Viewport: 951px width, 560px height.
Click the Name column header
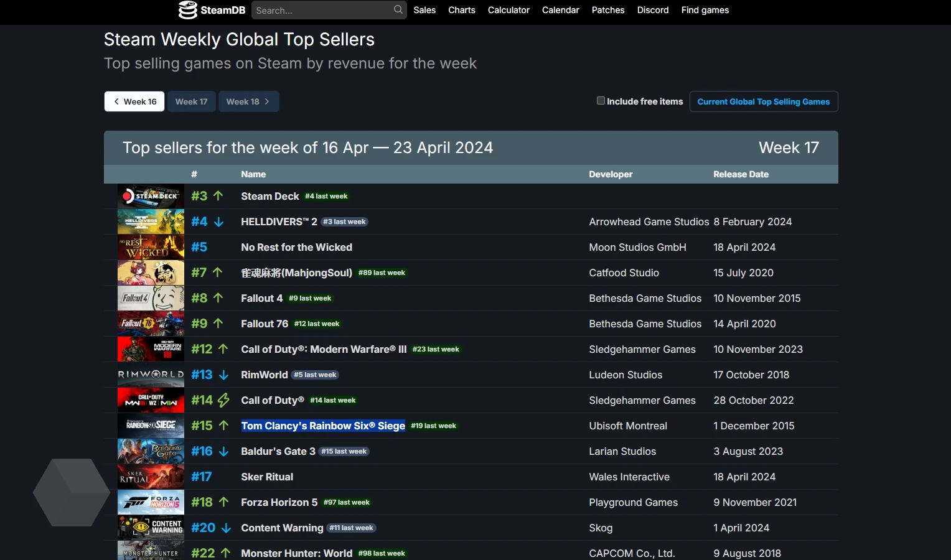[253, 174]
